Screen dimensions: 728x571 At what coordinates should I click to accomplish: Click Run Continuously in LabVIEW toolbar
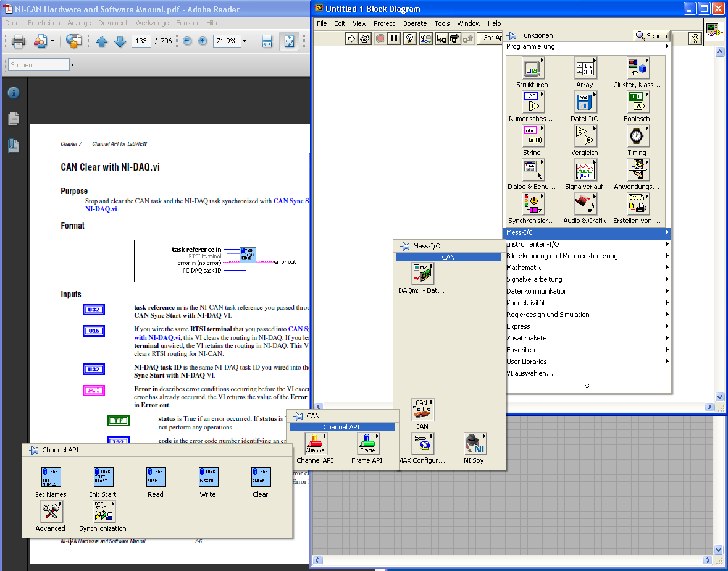pos(366,38)
